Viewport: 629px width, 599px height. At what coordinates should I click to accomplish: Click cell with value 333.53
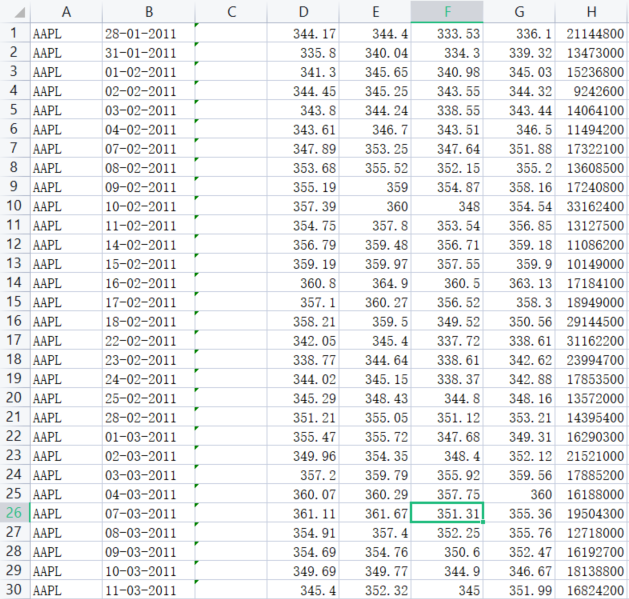(x=447, y=33)
